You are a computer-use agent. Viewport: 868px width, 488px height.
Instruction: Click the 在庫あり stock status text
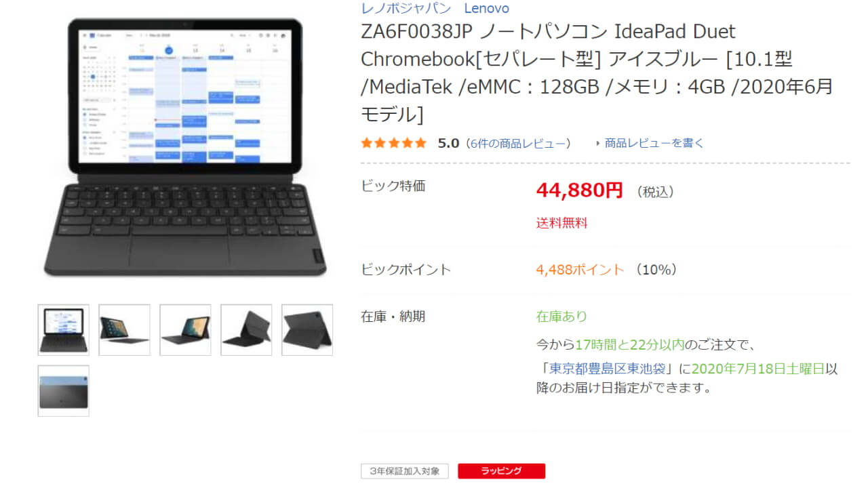pyautogui.click(x=561, y=317)
